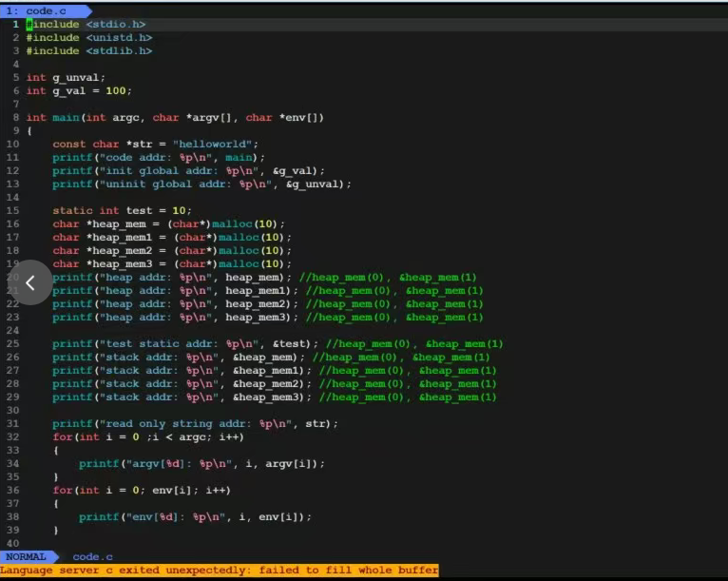Click the 'init global addr' printf line
The width and height of the screenshot is (728, 581).
(188, 170)
